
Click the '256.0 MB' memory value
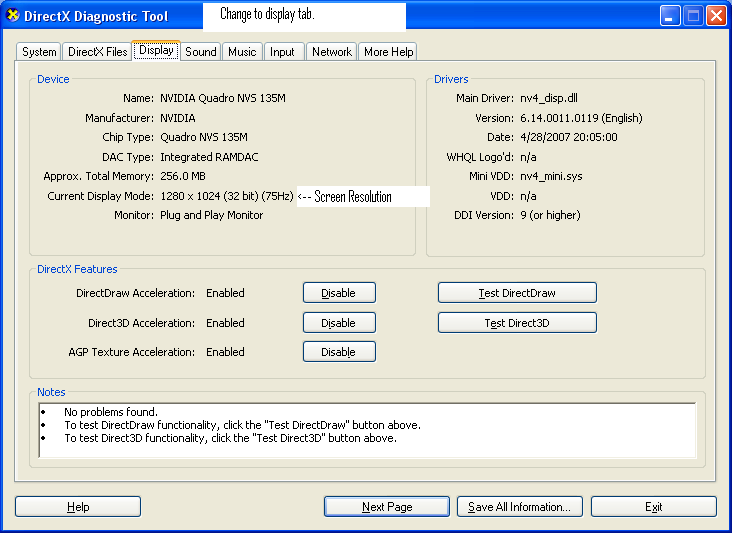[183, 176]
